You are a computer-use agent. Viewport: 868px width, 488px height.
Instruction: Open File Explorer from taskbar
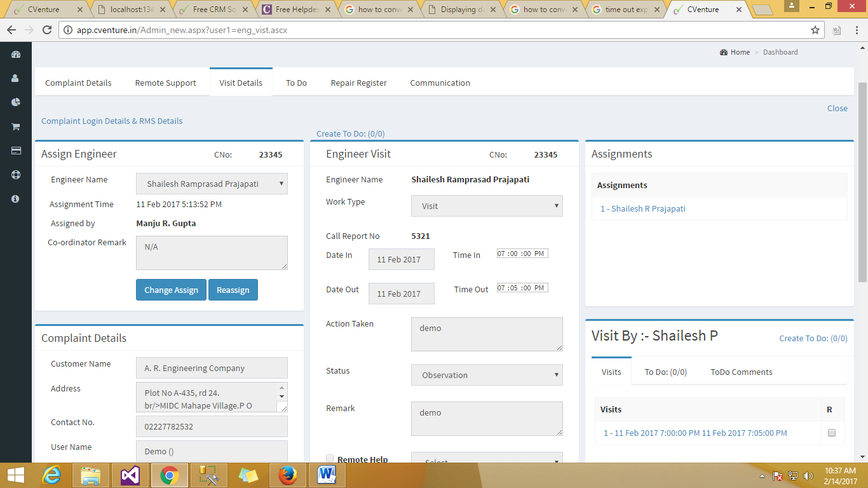92,475
